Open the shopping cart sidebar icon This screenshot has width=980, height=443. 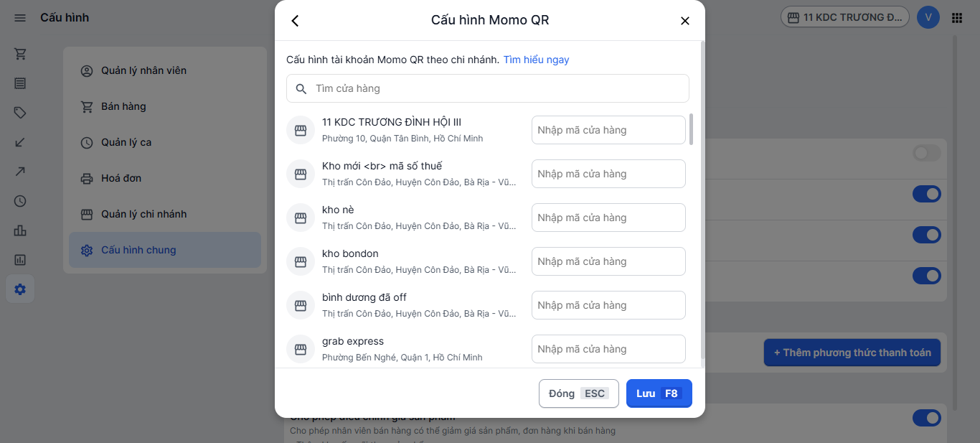[x=20, y=54]
